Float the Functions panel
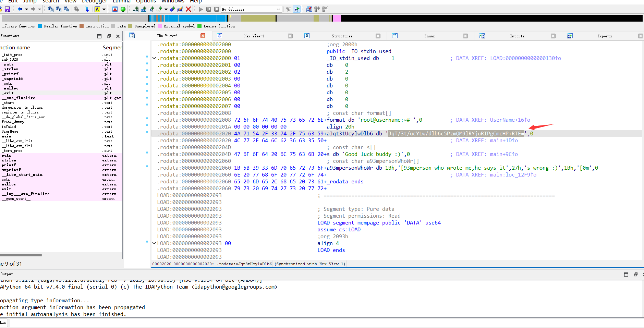Viewport: 644px width, 328px height. (109, 36)
